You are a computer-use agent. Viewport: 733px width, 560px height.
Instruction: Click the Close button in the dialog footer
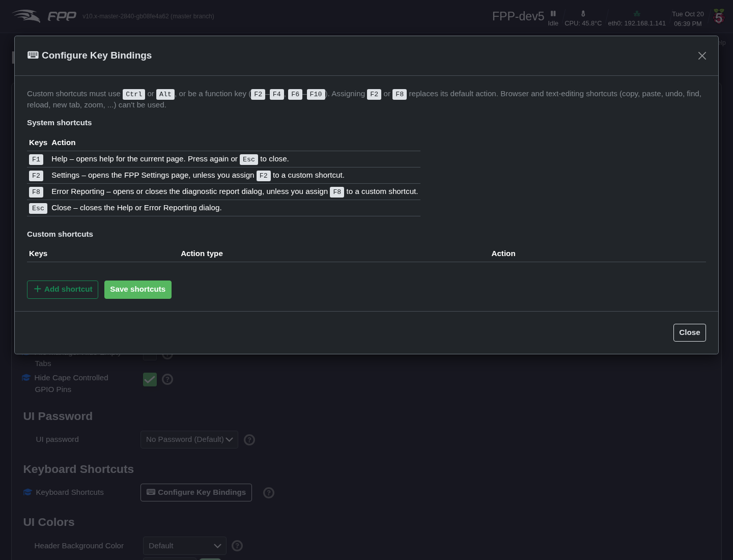coord(690,333)
